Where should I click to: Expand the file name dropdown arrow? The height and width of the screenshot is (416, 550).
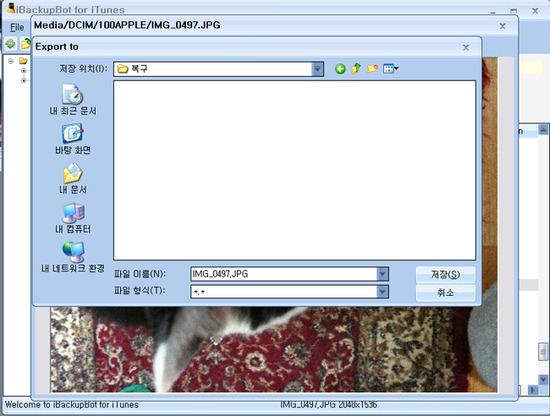coord(382,274)
